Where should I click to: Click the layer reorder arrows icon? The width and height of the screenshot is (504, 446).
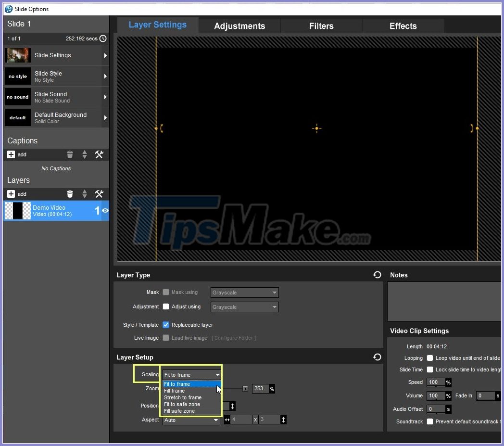click(85, 194)
